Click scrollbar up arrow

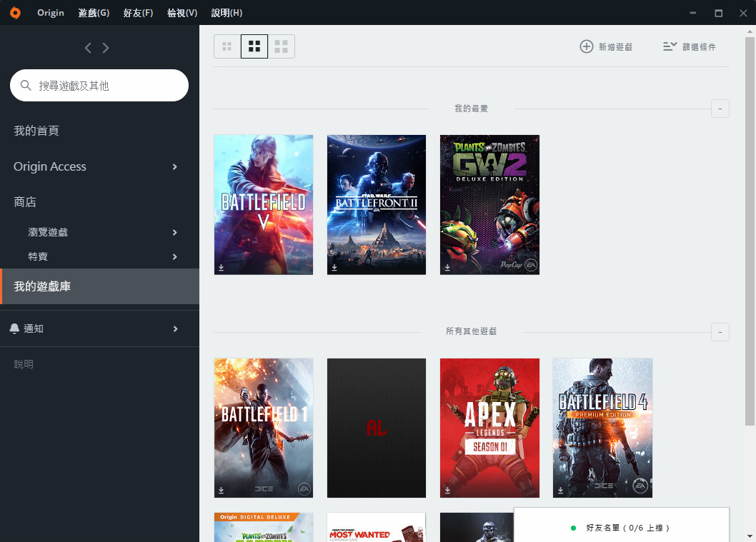tap(750, 31)
